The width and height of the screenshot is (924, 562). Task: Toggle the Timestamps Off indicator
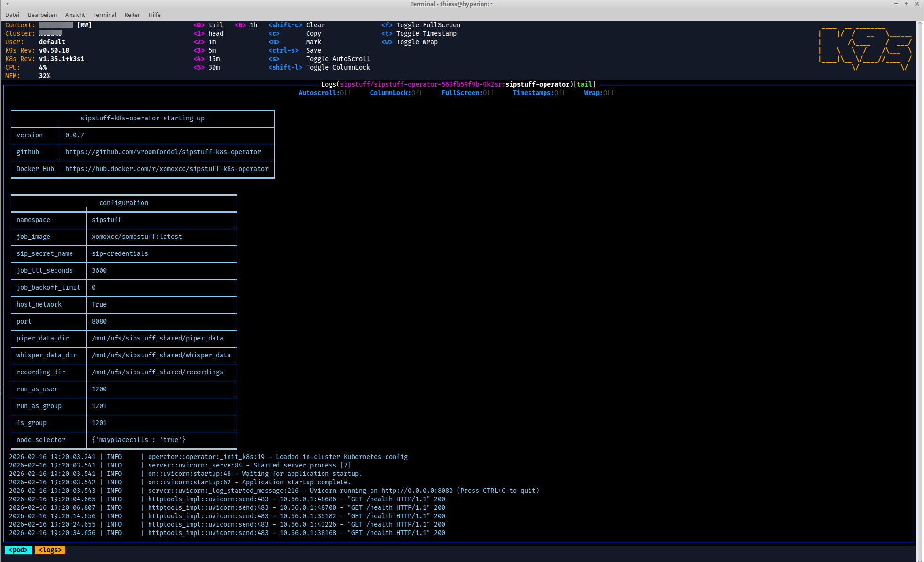coord(539,93)
